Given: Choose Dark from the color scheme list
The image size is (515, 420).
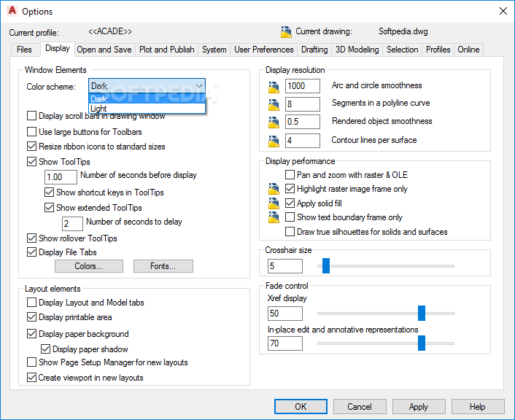Looking at the screenshot, I should [x=147, y=98].
